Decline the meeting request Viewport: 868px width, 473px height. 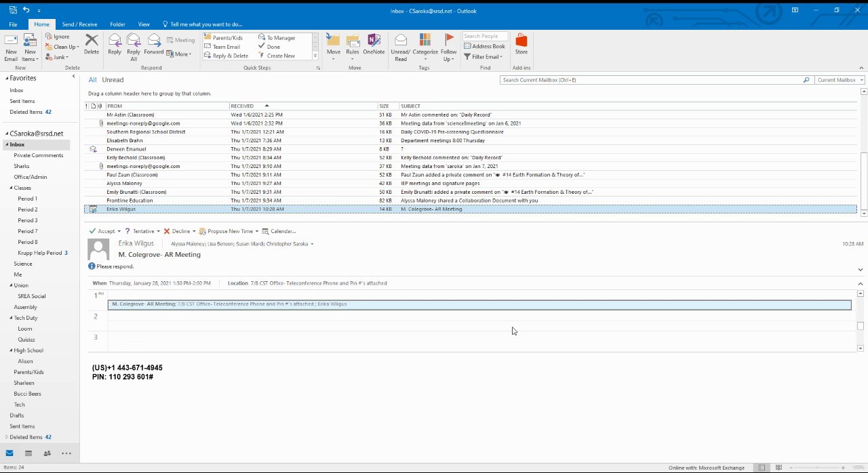coord(180,231)
